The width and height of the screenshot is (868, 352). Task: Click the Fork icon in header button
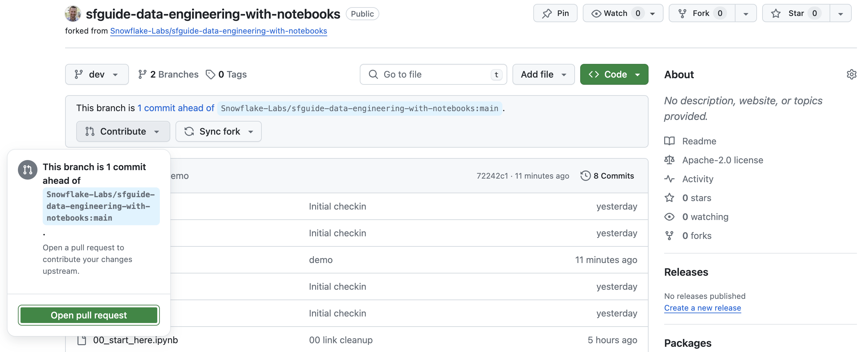682,13
